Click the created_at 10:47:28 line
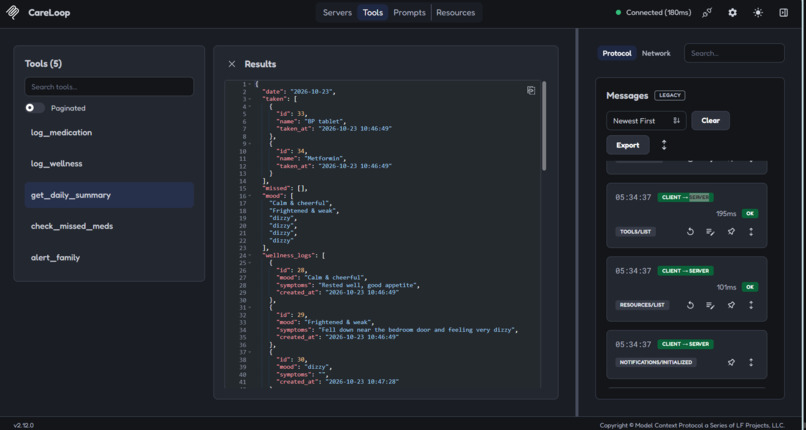The image size is (806, 430). pos(337,382)
